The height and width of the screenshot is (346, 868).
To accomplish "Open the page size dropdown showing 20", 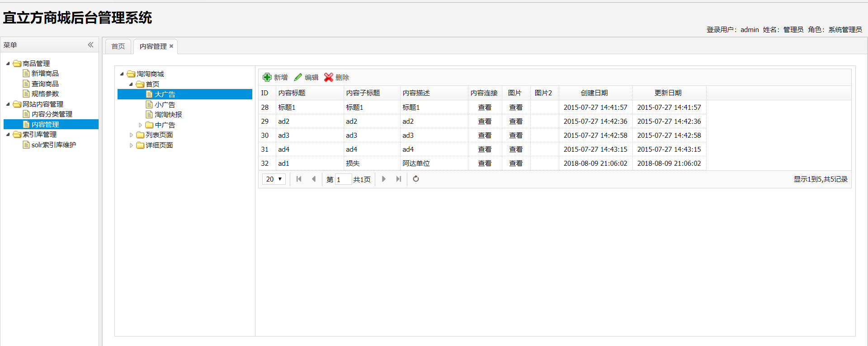I will [274, 179].
